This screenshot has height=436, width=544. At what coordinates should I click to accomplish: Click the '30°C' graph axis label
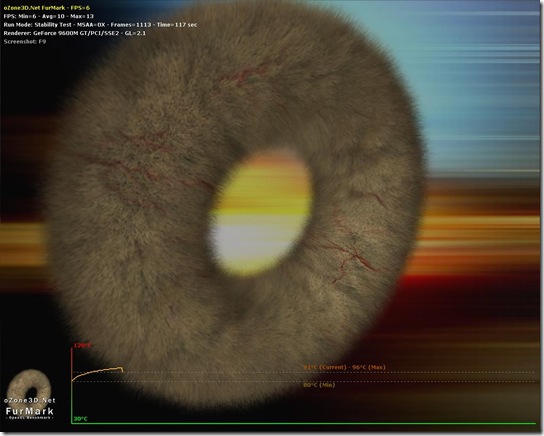point(80,419)
